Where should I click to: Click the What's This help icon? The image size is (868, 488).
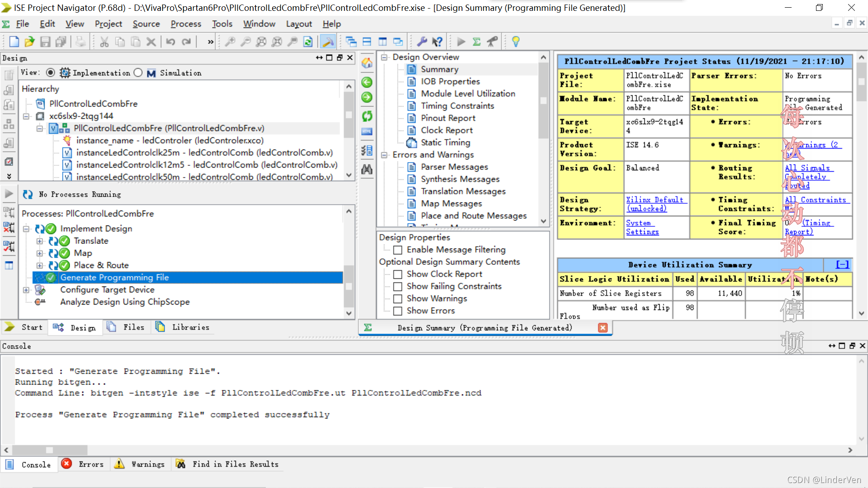(437, 42)
